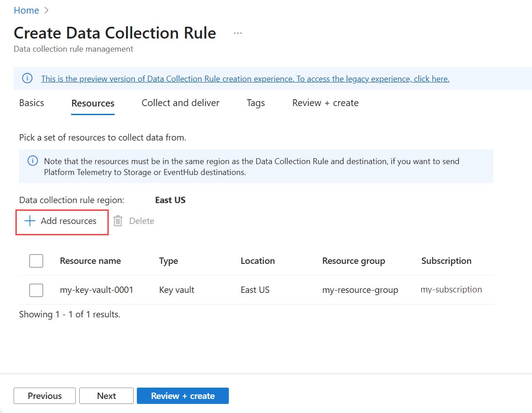Viewport: 532px width, 413px height.
Task: Click the blue Review + create button
Action: click(183, 396)
